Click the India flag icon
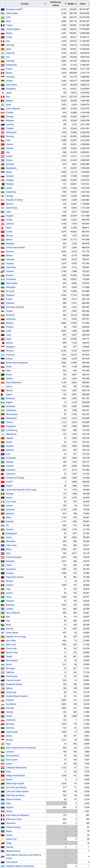 tap(3, 17)
